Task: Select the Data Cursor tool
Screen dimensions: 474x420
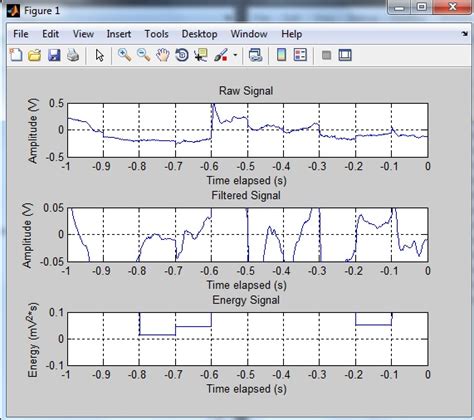Action: click(201, 55)
